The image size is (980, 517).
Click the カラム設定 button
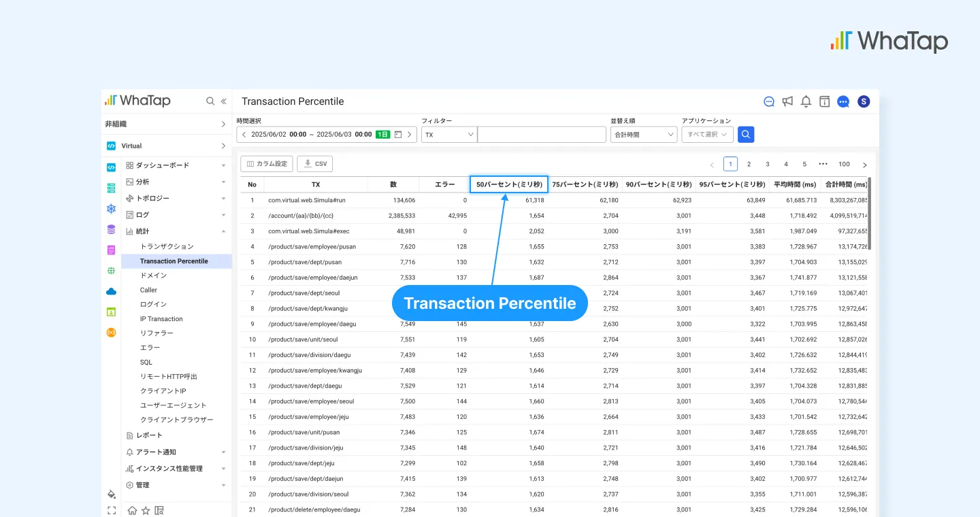tap(267, 164)
